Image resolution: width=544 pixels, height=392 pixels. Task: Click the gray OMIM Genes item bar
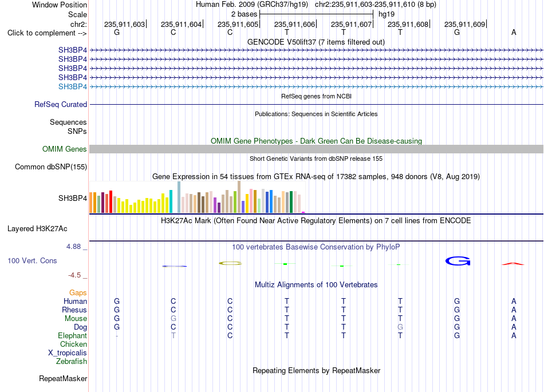(x=316, y=149)
